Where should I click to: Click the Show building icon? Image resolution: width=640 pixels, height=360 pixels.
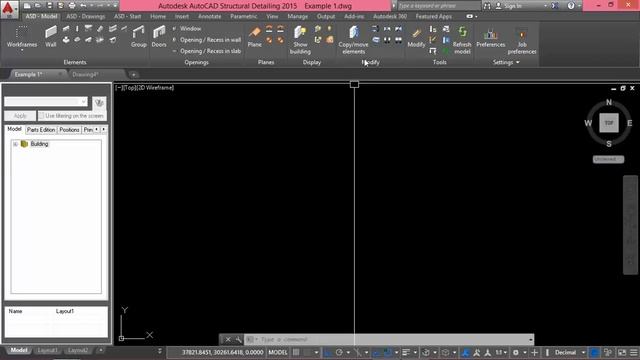point(300,33)
